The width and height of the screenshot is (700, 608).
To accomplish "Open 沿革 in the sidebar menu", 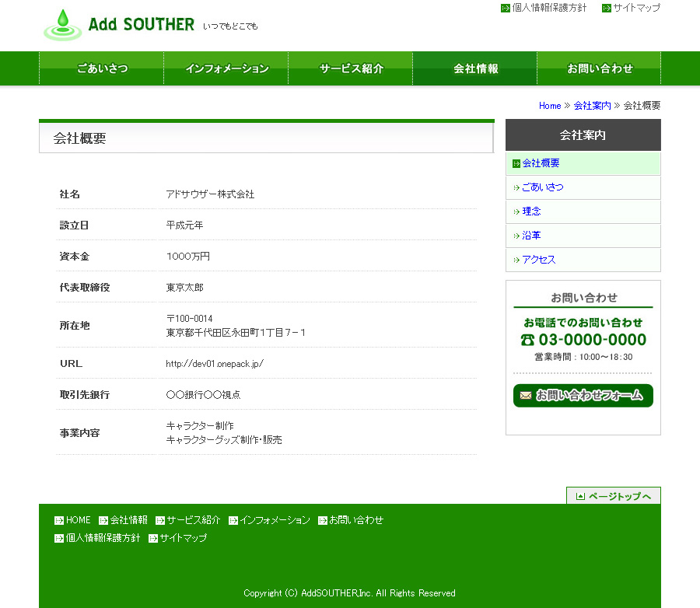I will click(531, 236).
